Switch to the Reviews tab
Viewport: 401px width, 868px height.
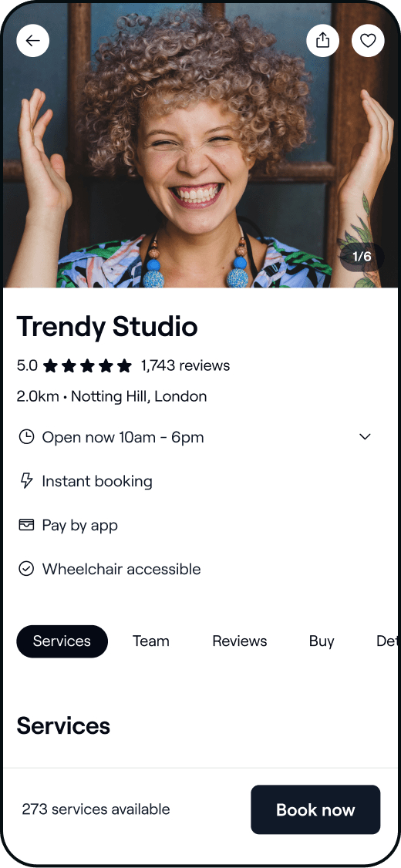pyautogui.click(x=239, y=641)
